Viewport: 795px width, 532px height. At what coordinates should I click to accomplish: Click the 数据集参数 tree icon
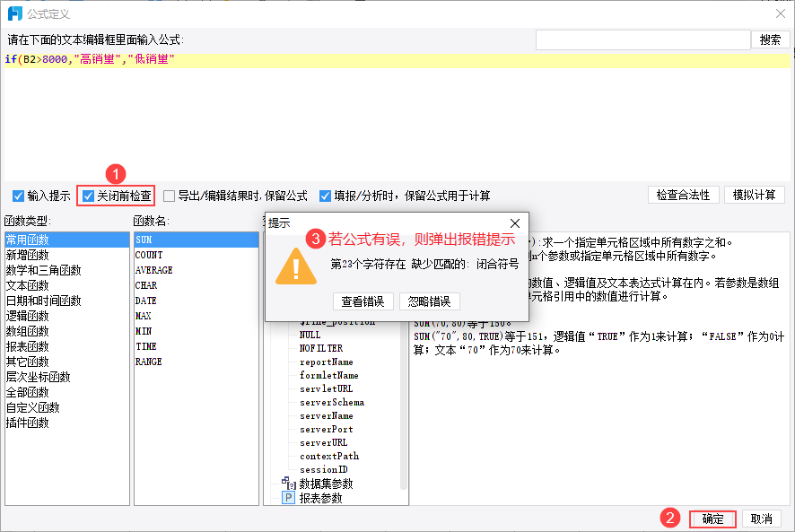[289, 483]
